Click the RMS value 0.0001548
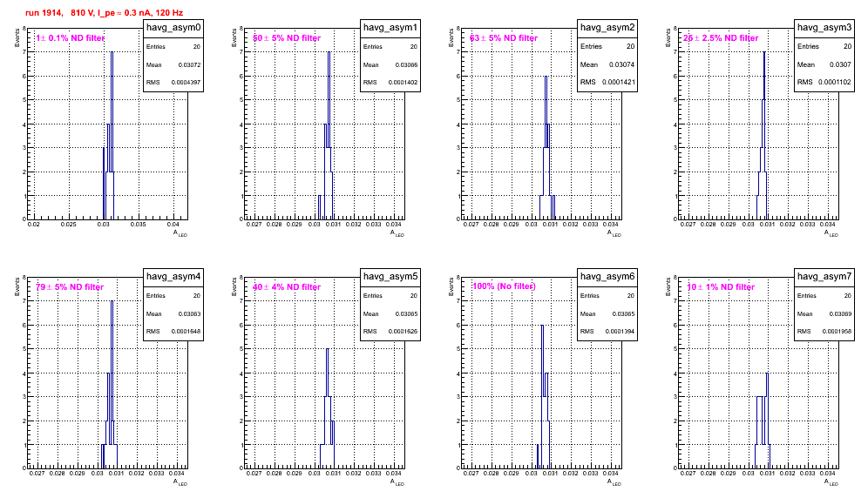Viewport: 868px width, 498px height. pyautogui.click(x=186, y=332)
